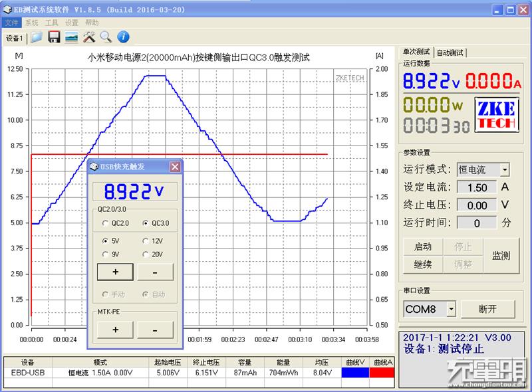Click the 704mWh energy cell

(x=284, y=373)
